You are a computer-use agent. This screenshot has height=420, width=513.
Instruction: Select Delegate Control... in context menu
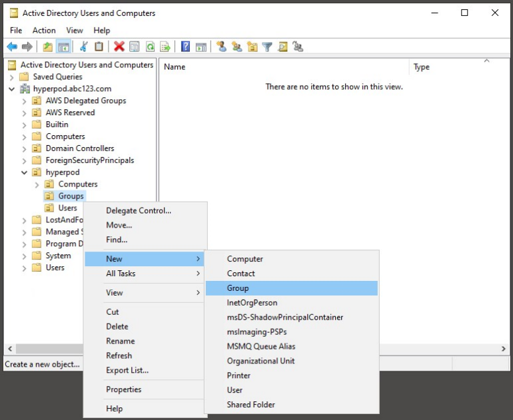coord(144,210)
